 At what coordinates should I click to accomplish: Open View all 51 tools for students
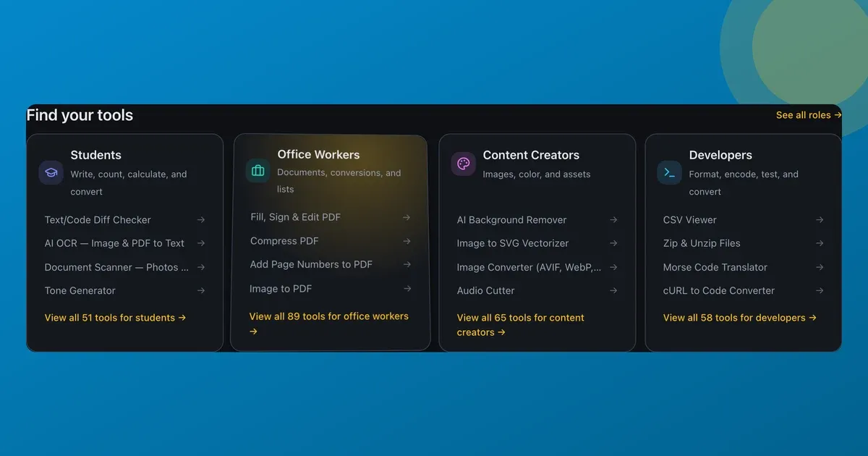pos(115,318)
